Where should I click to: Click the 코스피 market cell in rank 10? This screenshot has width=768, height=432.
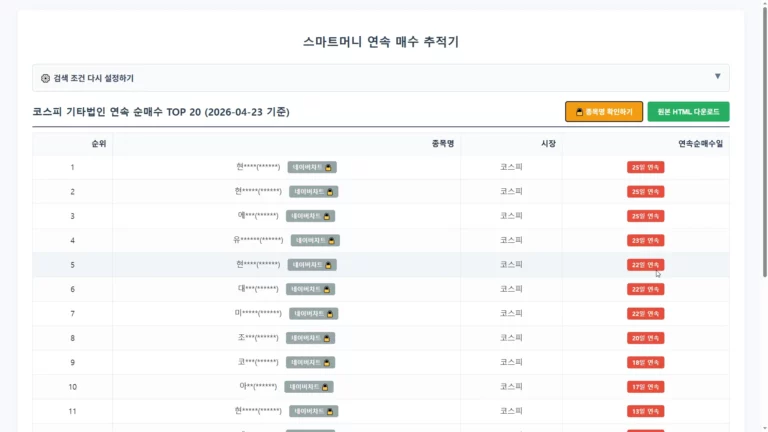pyautogui.click(x=511, y=386)
